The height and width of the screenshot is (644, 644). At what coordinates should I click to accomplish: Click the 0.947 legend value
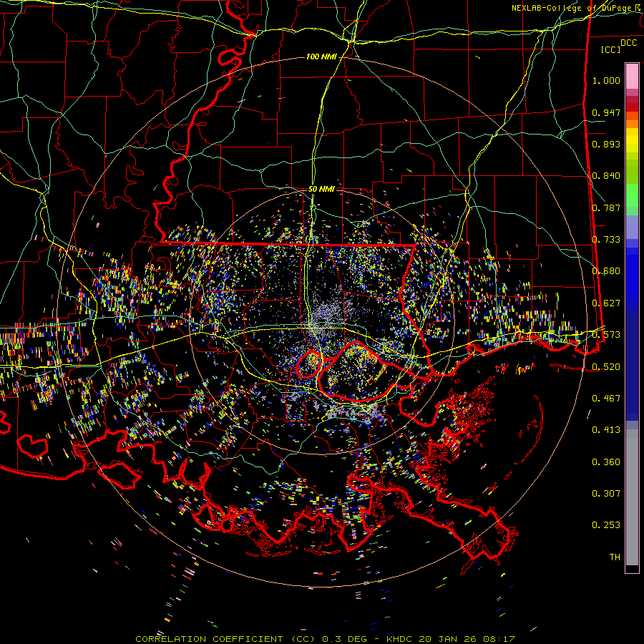click(606, 112)
